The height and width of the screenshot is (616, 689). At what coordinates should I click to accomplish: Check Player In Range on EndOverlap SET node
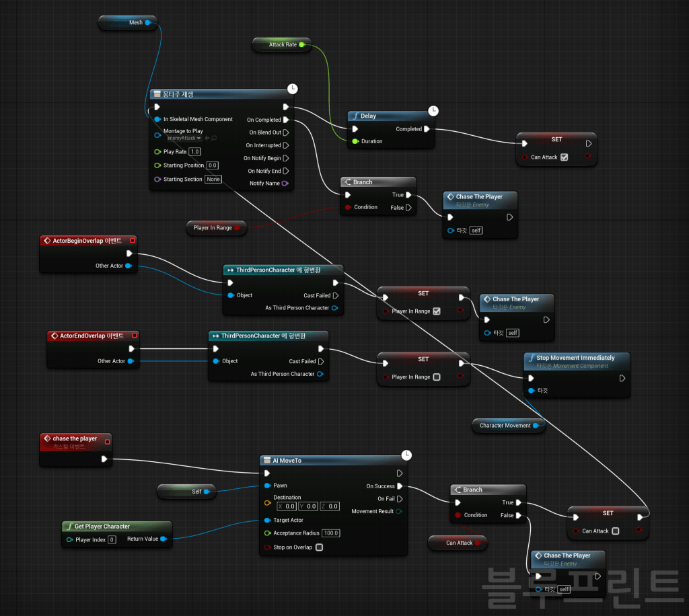[437, 377]
